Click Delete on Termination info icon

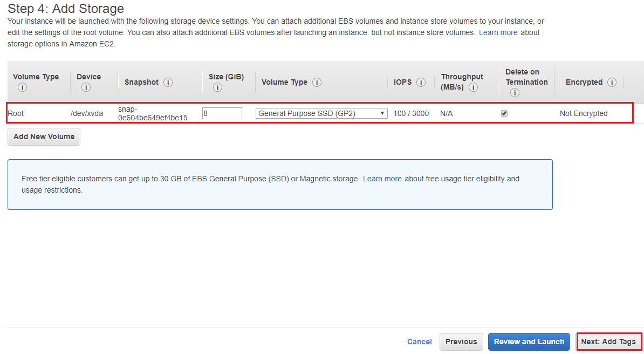click(x=515, y=92)
